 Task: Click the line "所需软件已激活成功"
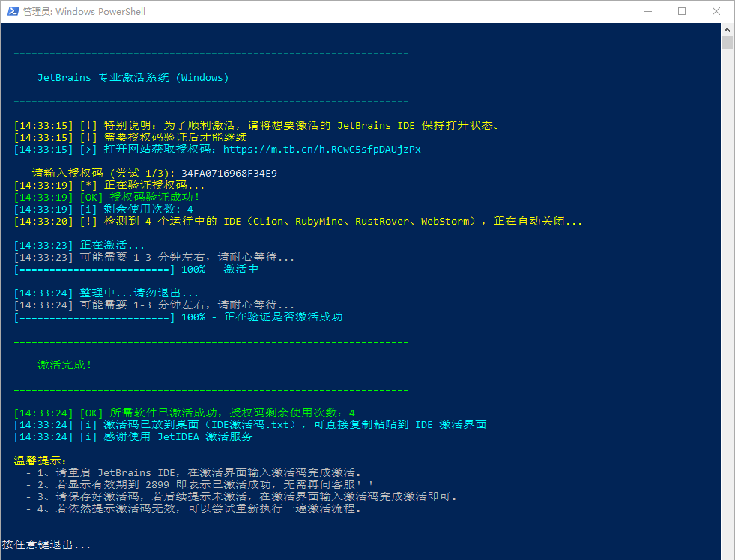pyautogui.click(x=185, y=413)
